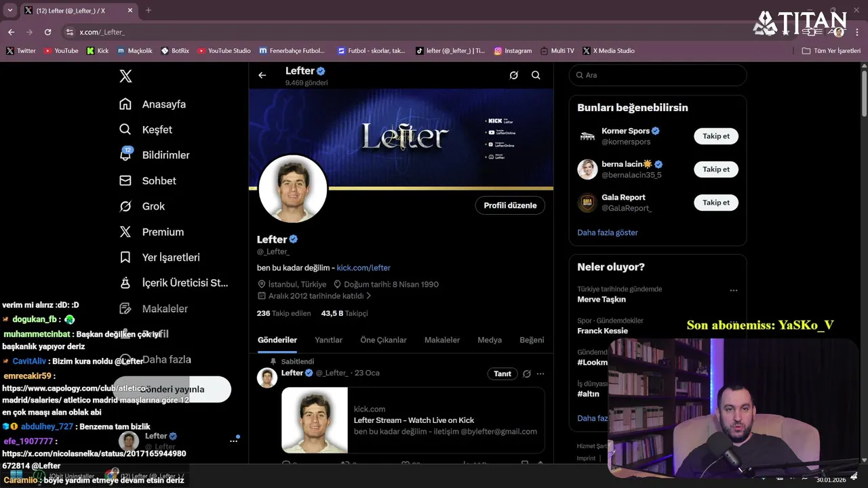Image resolution: width=868 pixels, height=488 pixels.
Task: Click 236 Takip edilen link
Action: click(x=283, y=313)
